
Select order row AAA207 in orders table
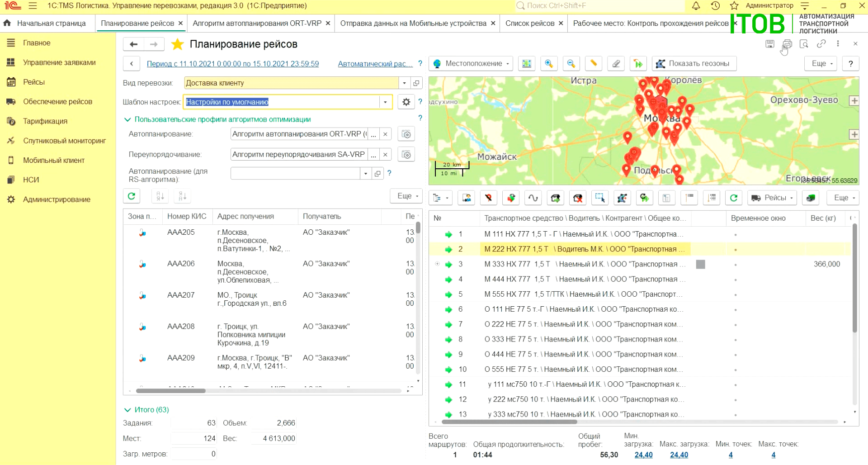tap(269, 299)
